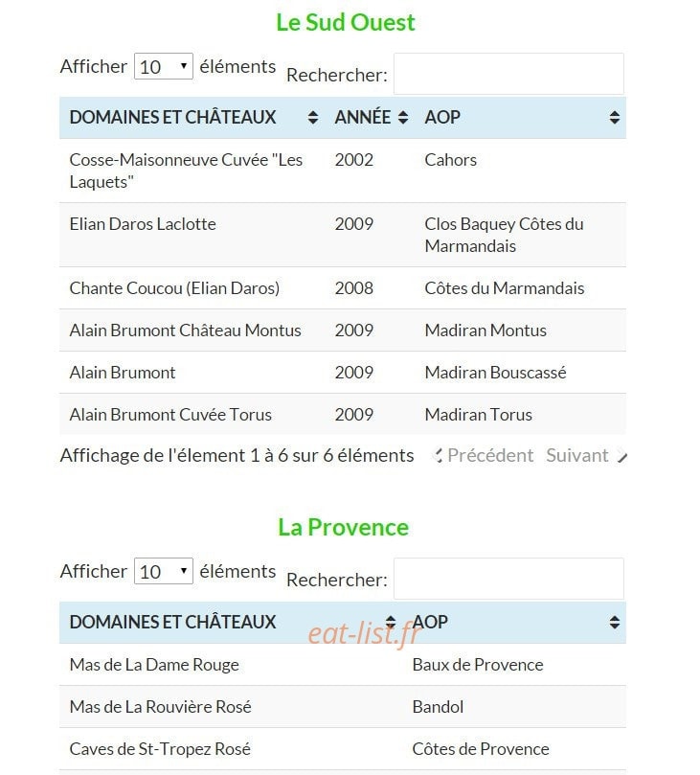The width and height of the screenshot is (700, 775).
Task: Select the Elian Daros Laclotte row
Action: click(x=343, y=235)
